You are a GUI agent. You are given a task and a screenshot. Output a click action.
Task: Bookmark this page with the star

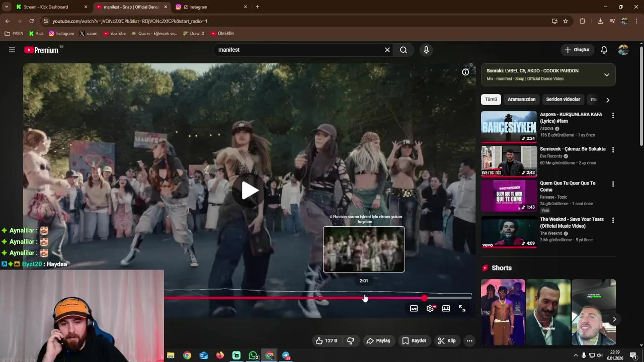click(x=566, y=21)
